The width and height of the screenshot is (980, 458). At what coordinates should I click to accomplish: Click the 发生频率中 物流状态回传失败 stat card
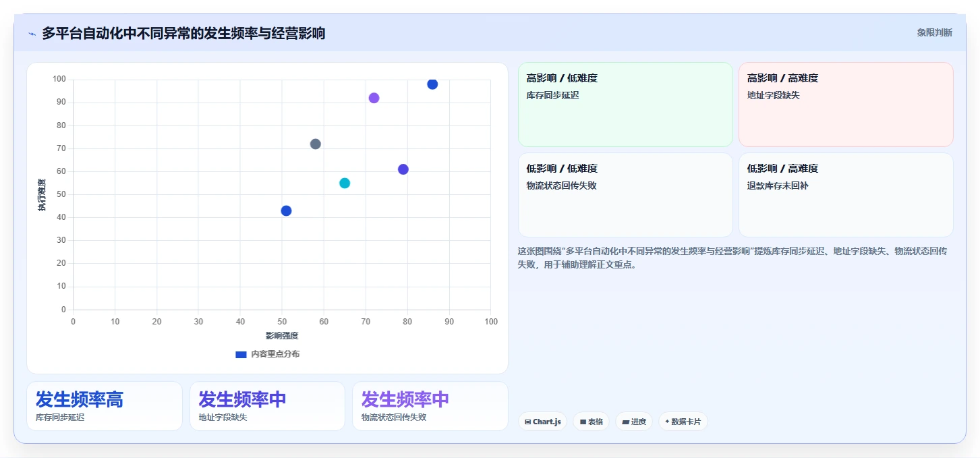click(430, 406)
